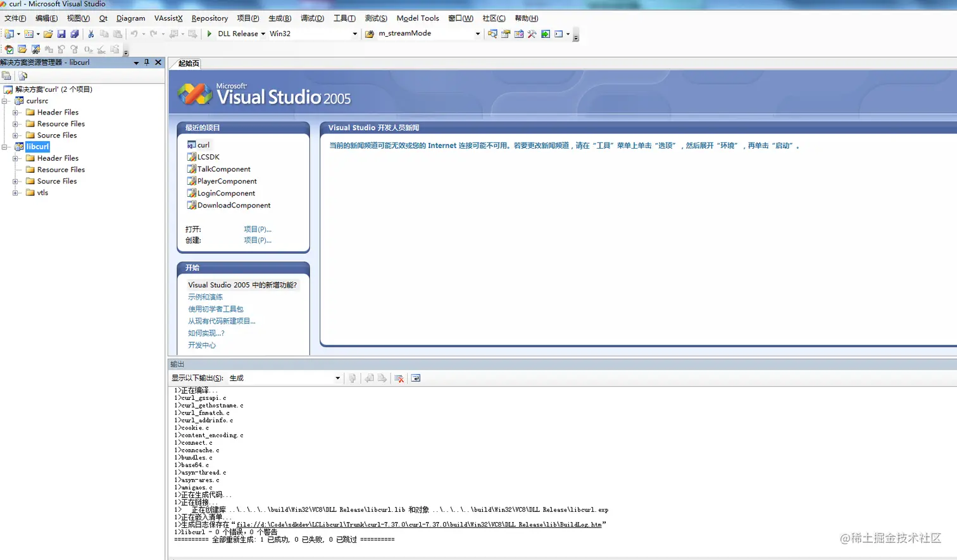The height and width of the screenshot is (560, 957).
Task: Select Resource Files under curlsrc
Action: [61, 124]
